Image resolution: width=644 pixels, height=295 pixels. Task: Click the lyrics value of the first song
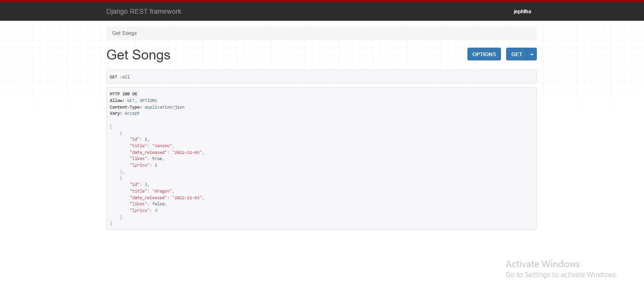[x=156, y=165]
